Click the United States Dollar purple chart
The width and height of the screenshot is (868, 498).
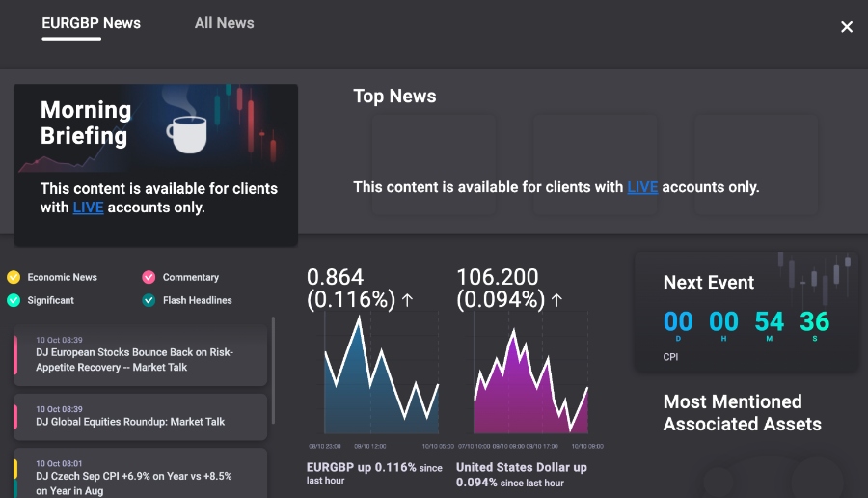click(530, 379)
